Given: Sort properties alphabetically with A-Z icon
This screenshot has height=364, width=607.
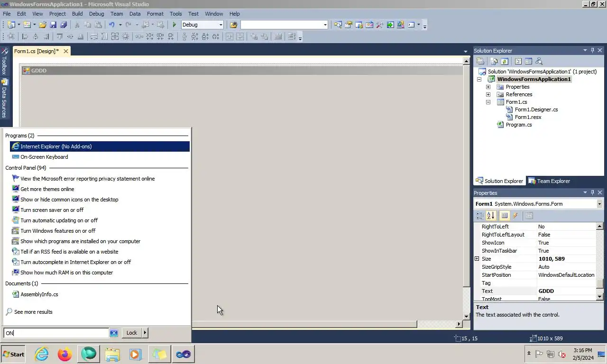Looking at the screenshot, I should [491, 216].
